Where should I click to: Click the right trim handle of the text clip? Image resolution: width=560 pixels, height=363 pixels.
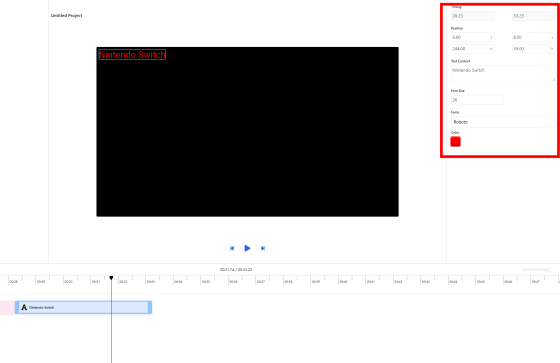click(x=150, y=307)
